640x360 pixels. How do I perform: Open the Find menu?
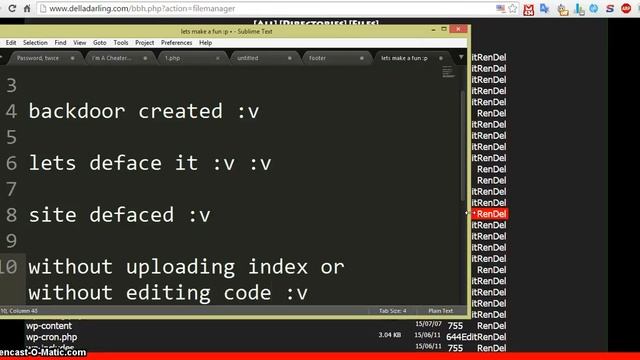point(60,42)
